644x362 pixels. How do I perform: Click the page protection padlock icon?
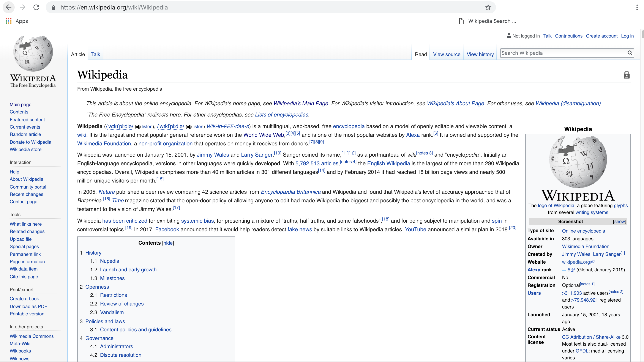627,75
